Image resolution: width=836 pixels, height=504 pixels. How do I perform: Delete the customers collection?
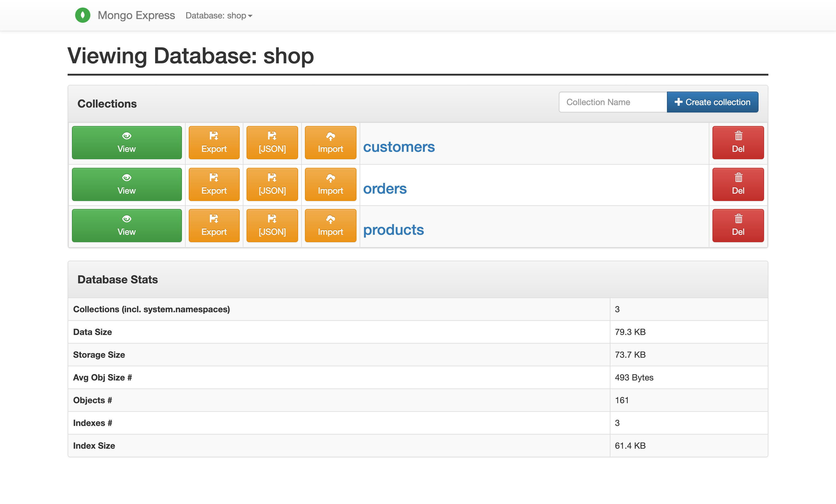click(738, 143)
